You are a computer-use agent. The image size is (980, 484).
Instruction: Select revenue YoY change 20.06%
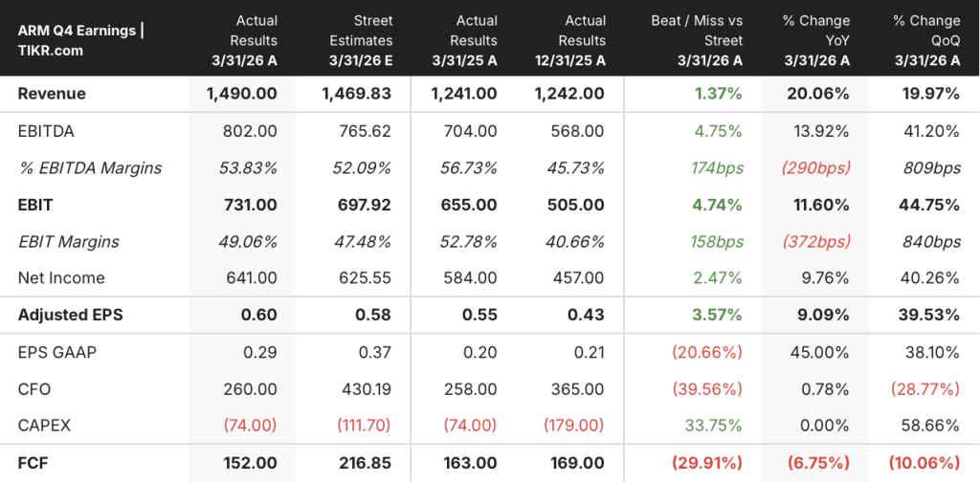(819, 95)
